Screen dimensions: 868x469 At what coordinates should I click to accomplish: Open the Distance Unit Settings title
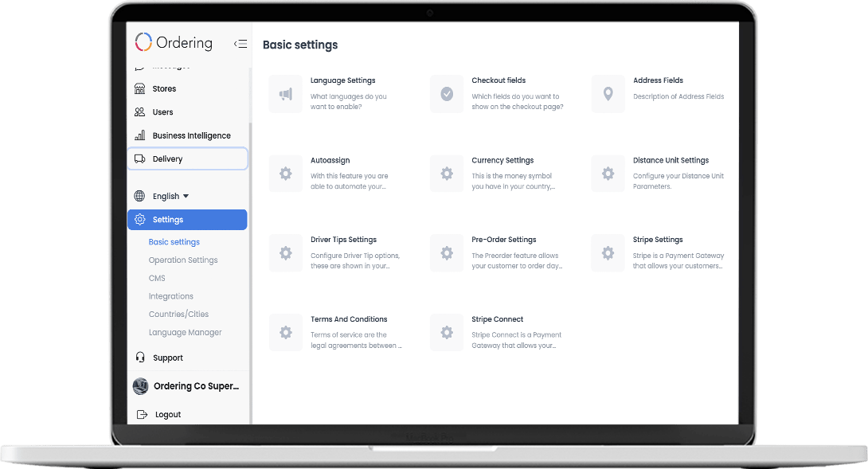(671, 160)
